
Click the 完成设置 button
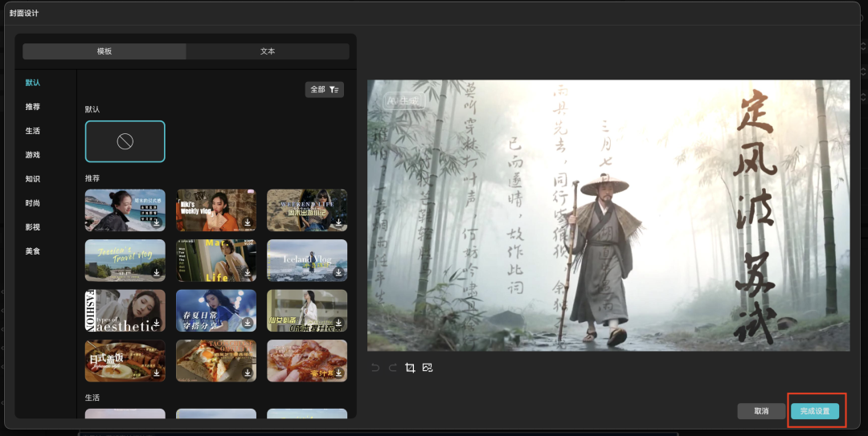coord(814,411)
